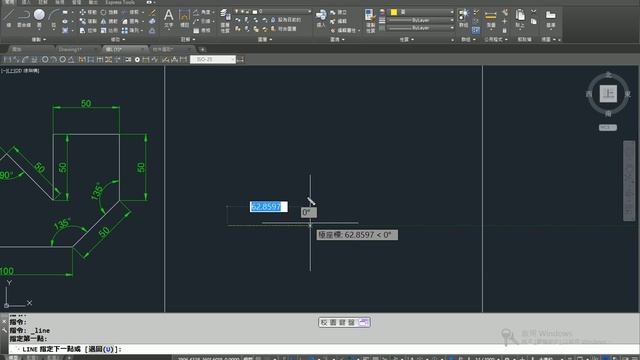Screen dimensions: 640x360
Task: Toggle layer lock icon
Action: tap(248, 11)
